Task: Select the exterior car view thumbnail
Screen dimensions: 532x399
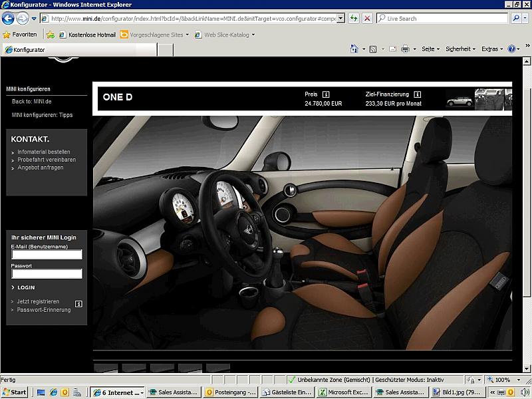Action: pyautogui.click(x=459, y=100)
